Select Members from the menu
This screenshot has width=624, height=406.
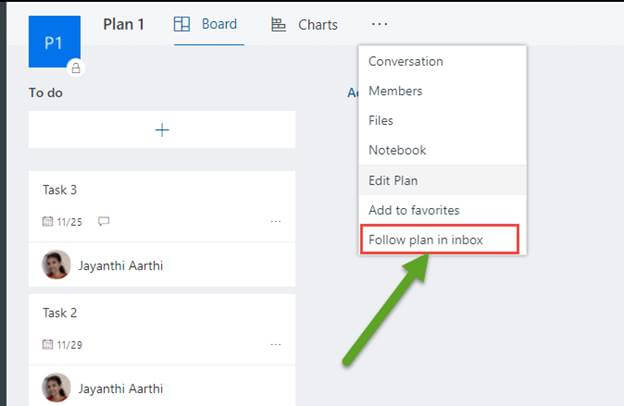coord(443,91)
